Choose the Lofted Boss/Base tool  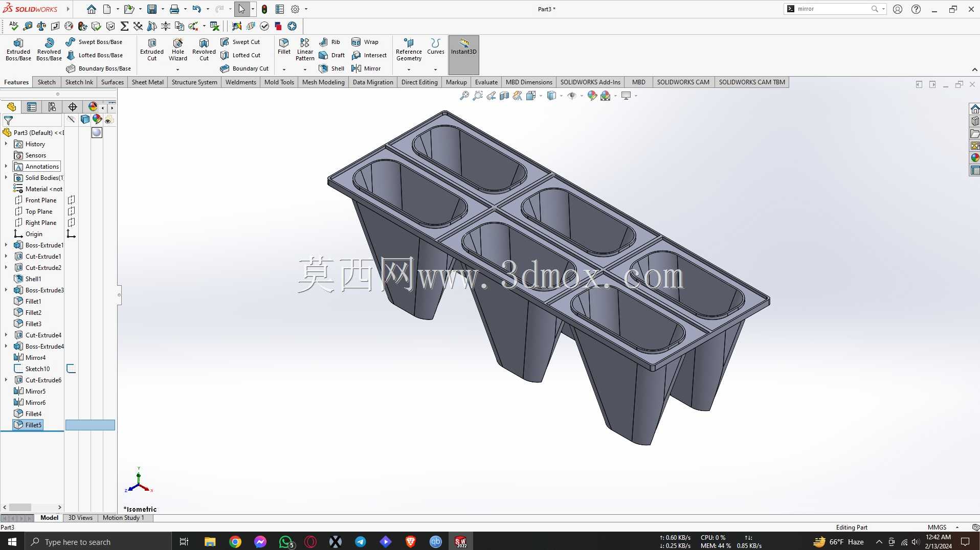tap(94, 55)
